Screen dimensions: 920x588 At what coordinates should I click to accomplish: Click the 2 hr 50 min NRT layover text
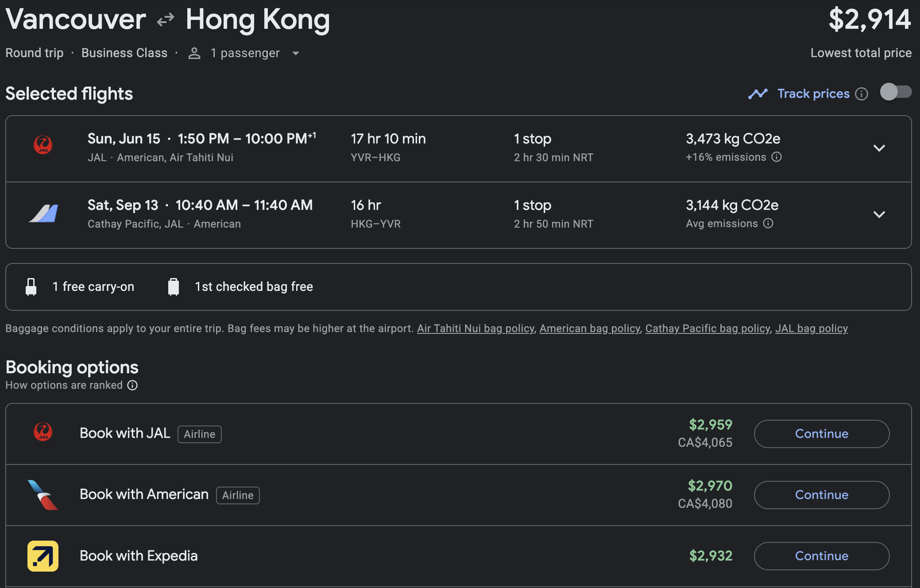(x=553, y=224)
